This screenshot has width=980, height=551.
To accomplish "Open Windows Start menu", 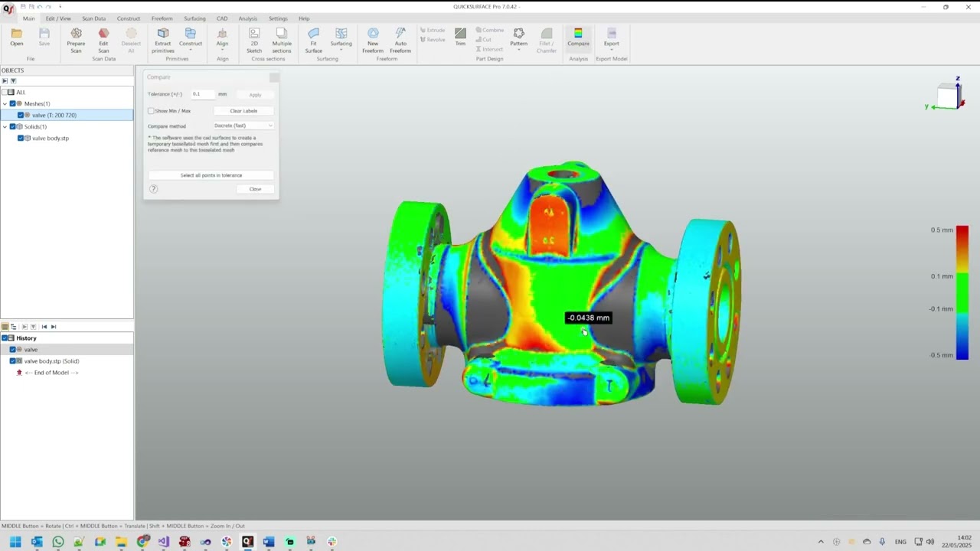I will pyautogui.click(x=15, y=542).
